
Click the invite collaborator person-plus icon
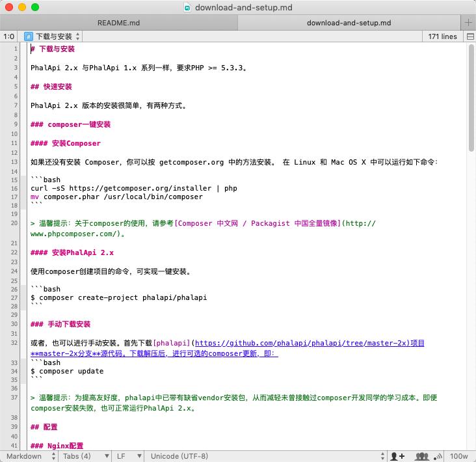tap(398, 456)
